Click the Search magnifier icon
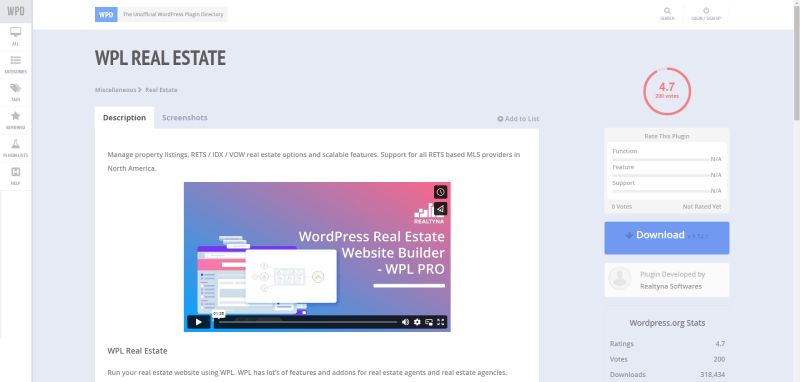Screen dimensions: 800x382 click(667, 11)
